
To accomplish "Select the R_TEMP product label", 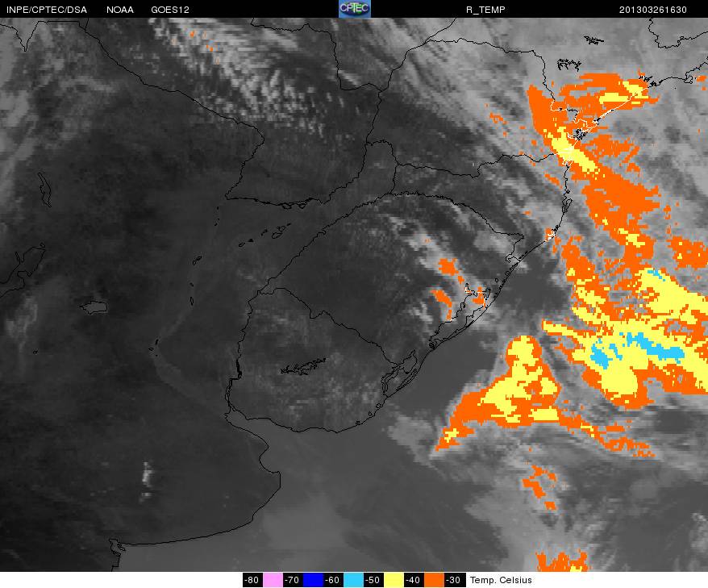I will pos(485,10).
